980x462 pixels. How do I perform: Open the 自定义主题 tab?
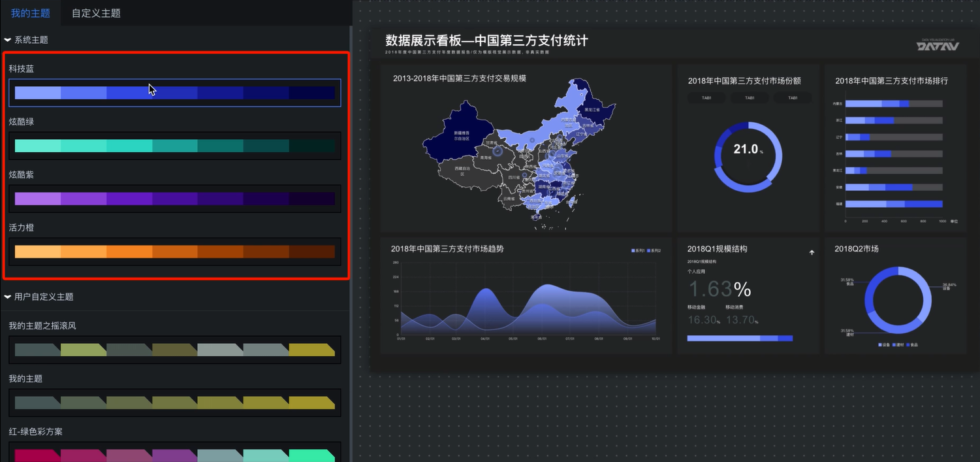point(96,13)
